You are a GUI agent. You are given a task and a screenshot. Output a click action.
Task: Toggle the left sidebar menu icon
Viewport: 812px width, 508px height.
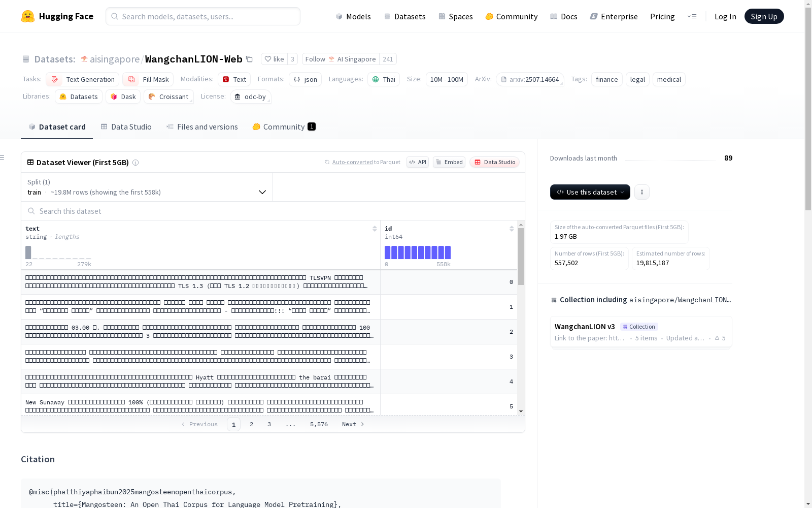[3, 157]
